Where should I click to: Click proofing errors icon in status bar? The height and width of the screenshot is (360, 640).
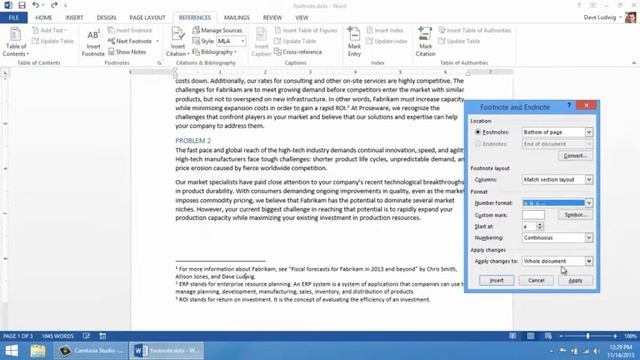click(86, 336)
